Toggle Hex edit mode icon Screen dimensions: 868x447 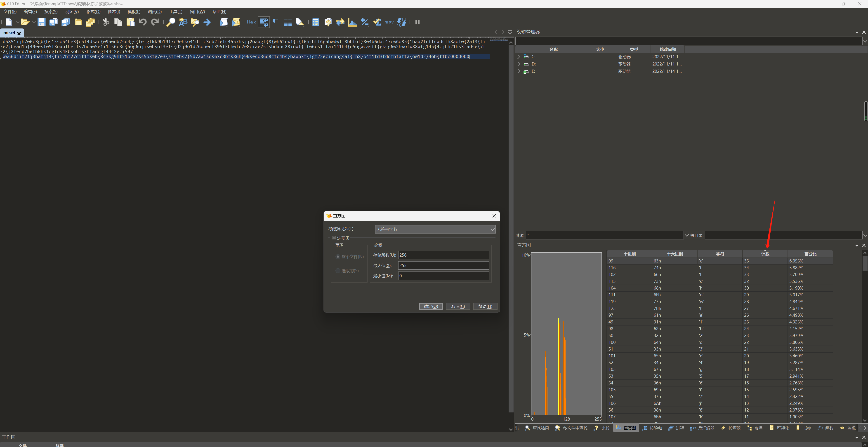(251, 22)
